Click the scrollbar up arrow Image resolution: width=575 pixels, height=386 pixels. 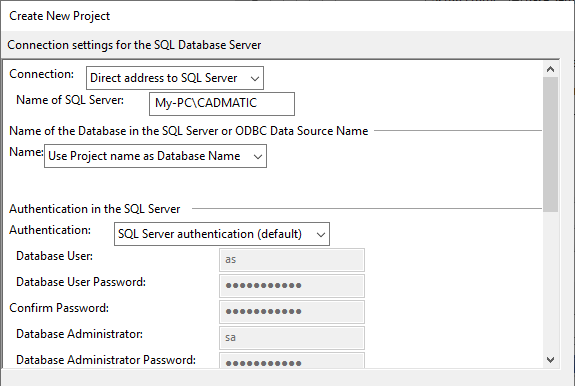(550, 69)
